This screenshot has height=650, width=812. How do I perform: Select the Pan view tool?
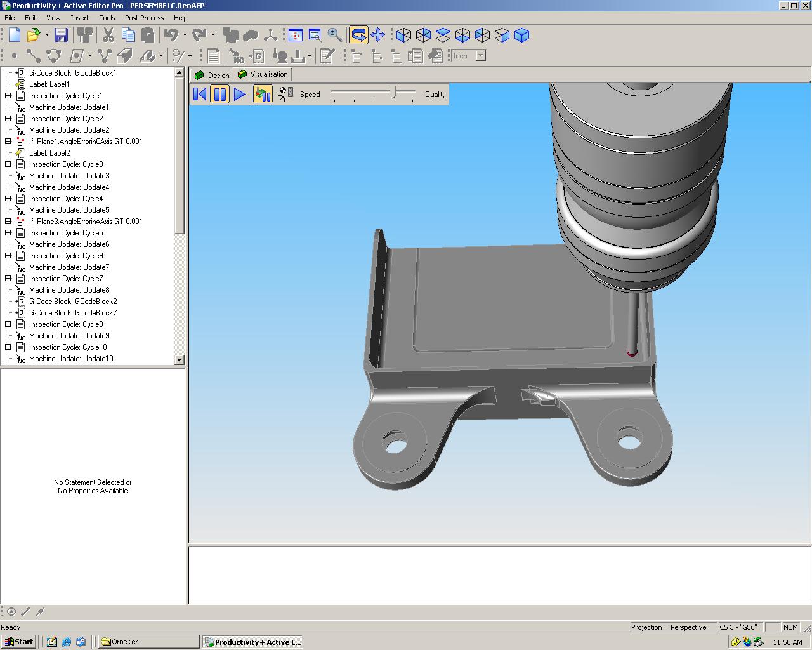378,35
